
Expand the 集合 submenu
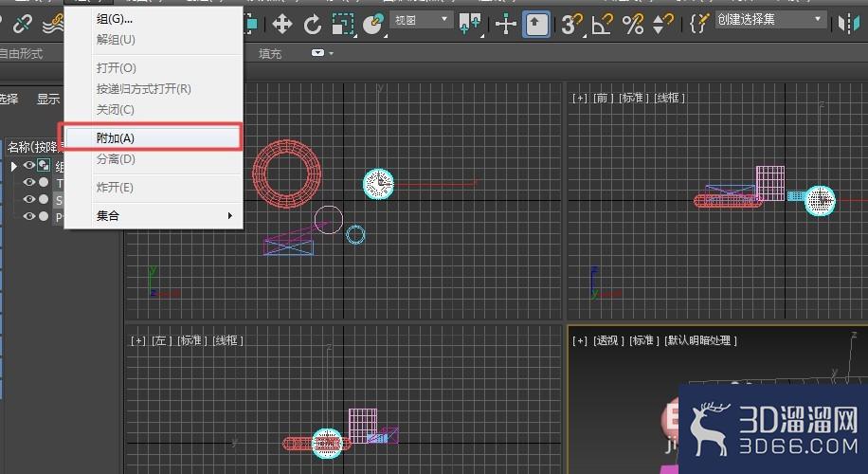pos(154,216)
